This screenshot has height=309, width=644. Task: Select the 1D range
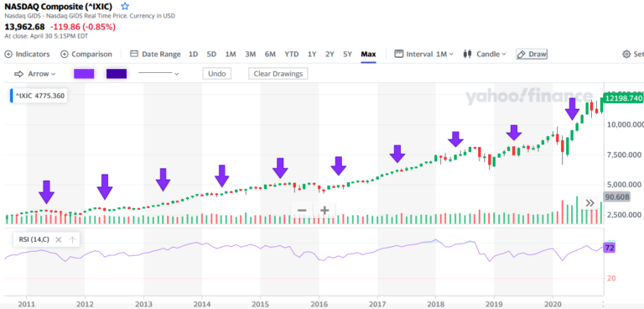point(193,54)
